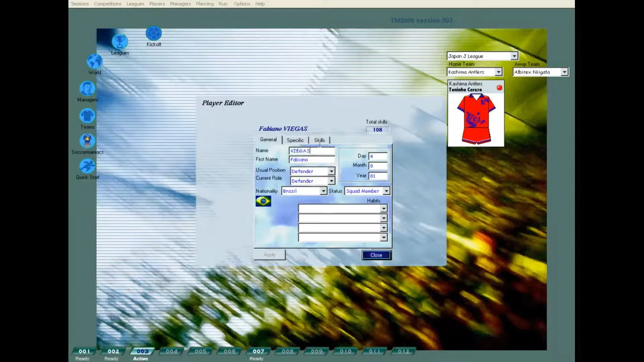The image size is (644, 362).
Task: Expand the Away Team Albirex Niigata dropdown
Action: (x=565, y=72)
